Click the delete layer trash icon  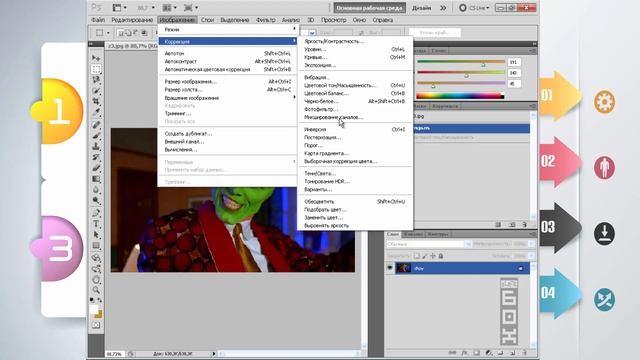[525, 353]
